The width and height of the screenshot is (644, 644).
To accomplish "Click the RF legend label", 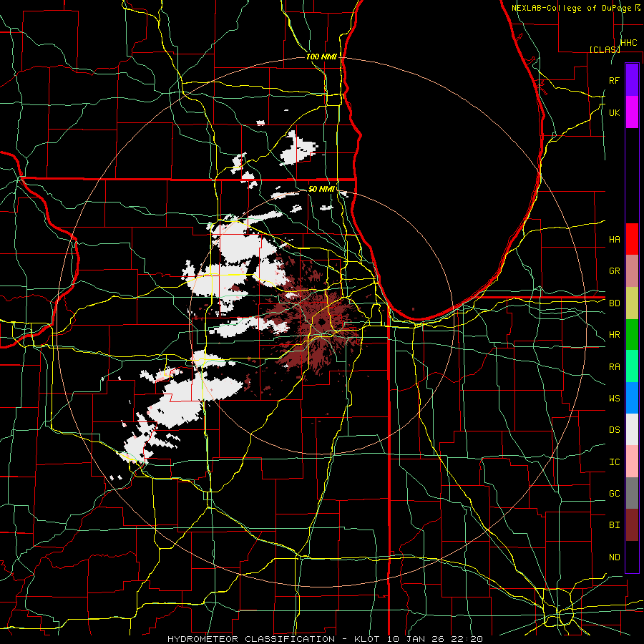I will (x=615, y=80).
